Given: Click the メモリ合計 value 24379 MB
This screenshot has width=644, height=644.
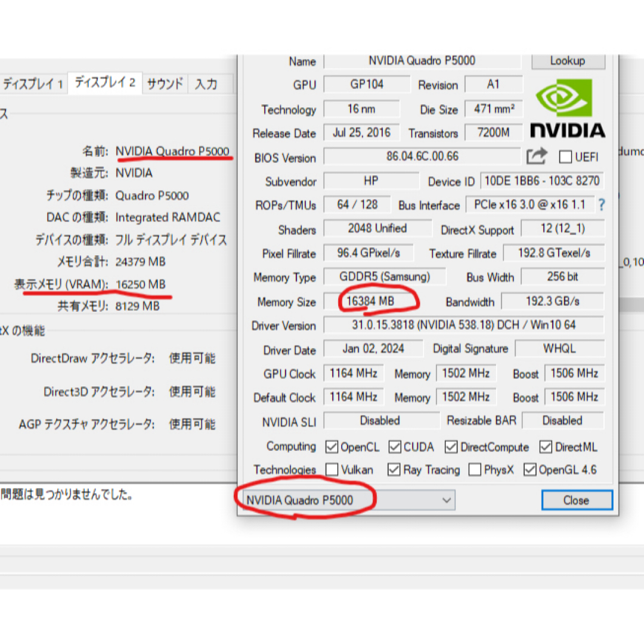Looking at the screenshot, I should (x=141, y=262).
